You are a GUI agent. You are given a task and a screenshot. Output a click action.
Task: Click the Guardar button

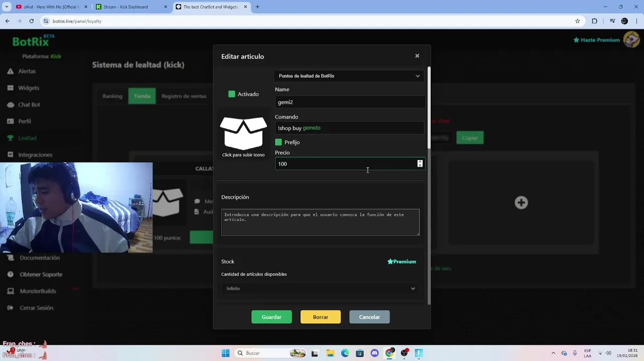pyautogui.click(x=272, y=317)
